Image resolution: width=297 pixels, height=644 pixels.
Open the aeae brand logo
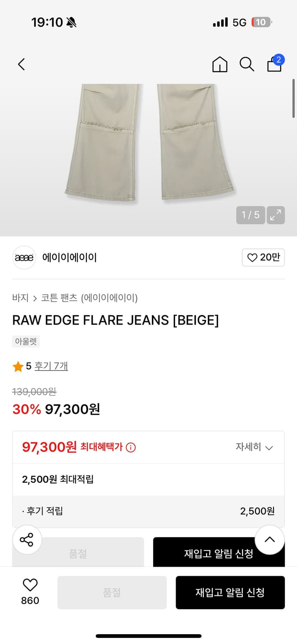coord(24,258)
